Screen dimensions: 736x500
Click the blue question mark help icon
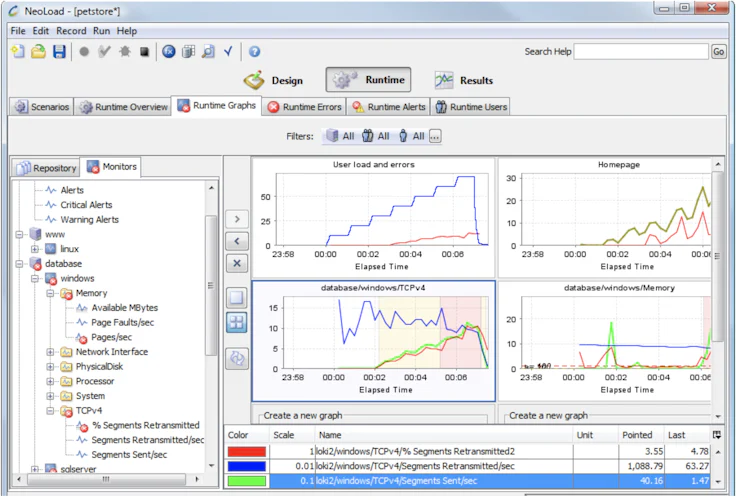[254, 52]
